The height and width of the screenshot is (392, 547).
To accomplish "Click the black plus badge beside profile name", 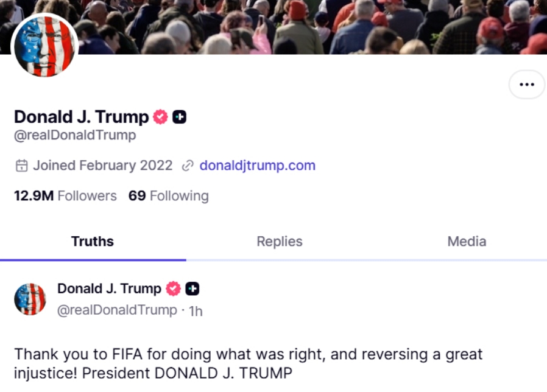I will click(179, 117).
